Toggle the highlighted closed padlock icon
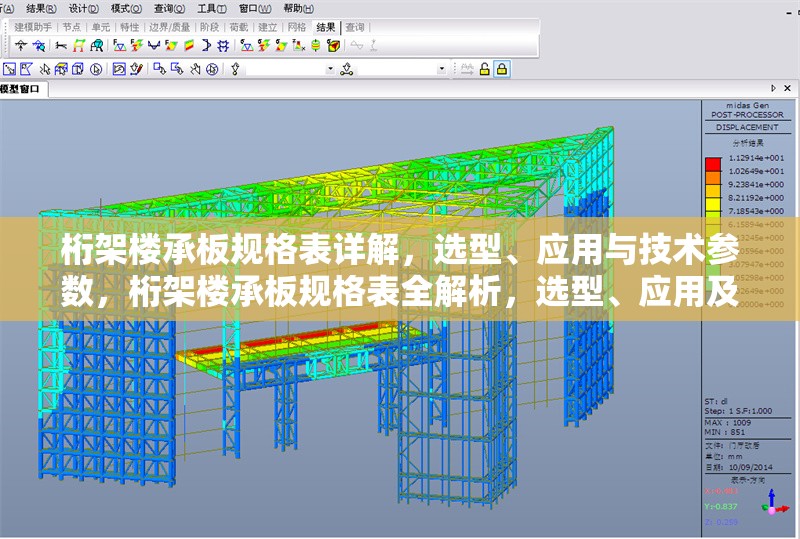Image resolution: width=800 pixels, height=539 pixels. (502, 69)
